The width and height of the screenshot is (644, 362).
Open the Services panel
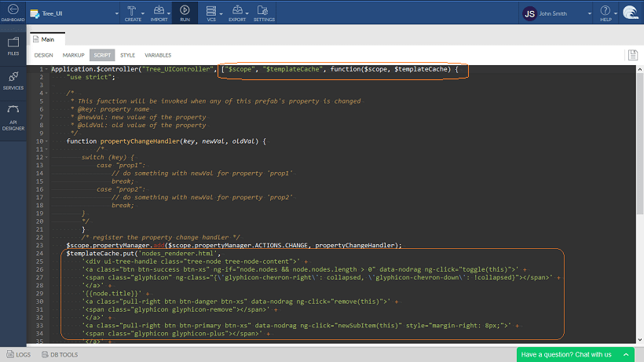13,81
